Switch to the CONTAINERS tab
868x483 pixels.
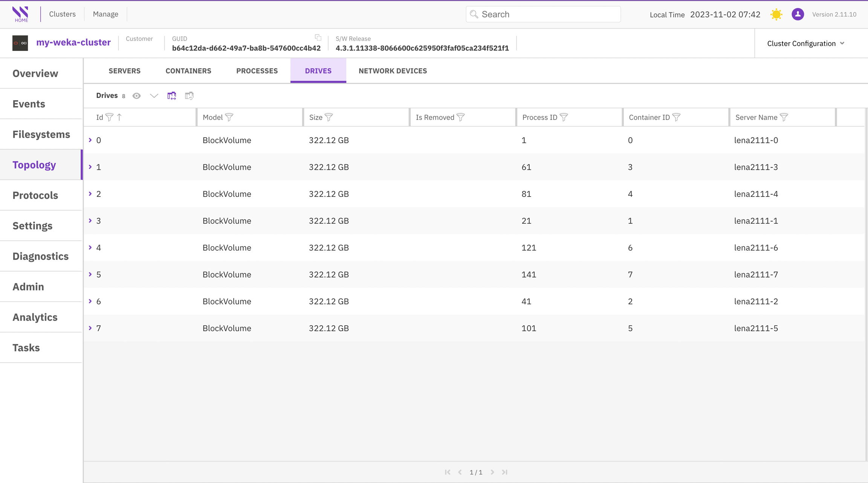[x=188, y=71]
